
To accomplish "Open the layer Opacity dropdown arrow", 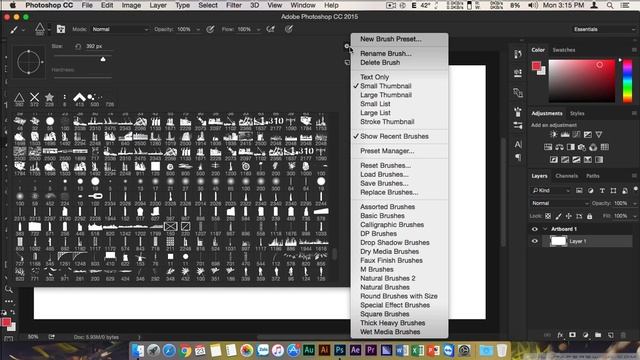I will pyautogui.click(x=635, y=203).
